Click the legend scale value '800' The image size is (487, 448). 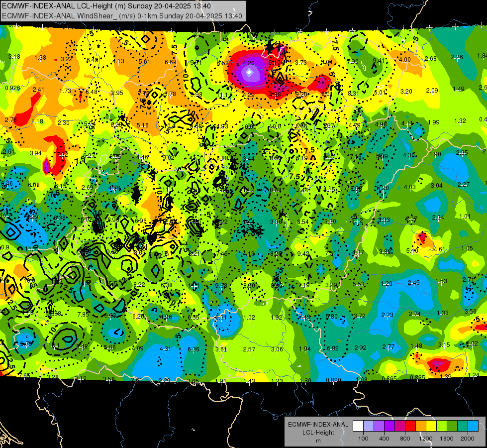click(x=405, y=439)
